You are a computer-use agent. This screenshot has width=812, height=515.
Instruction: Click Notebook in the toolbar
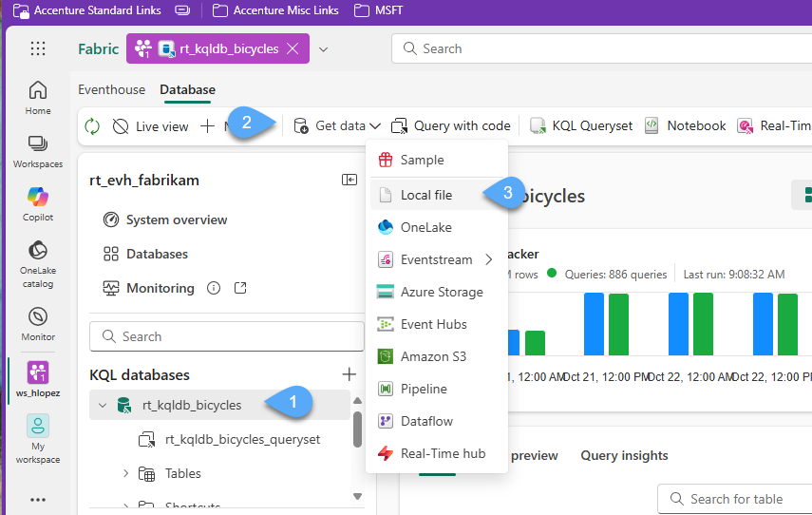(x=685, y=126)
